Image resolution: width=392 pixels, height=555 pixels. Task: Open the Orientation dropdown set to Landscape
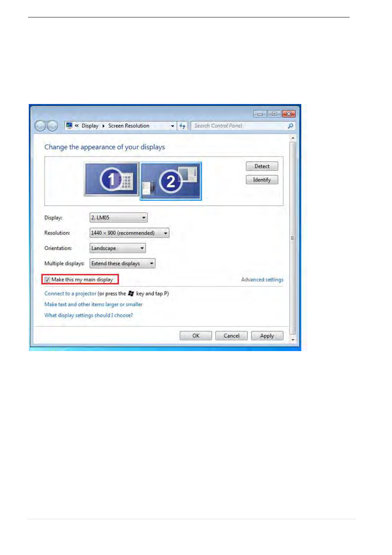[118, 248]
